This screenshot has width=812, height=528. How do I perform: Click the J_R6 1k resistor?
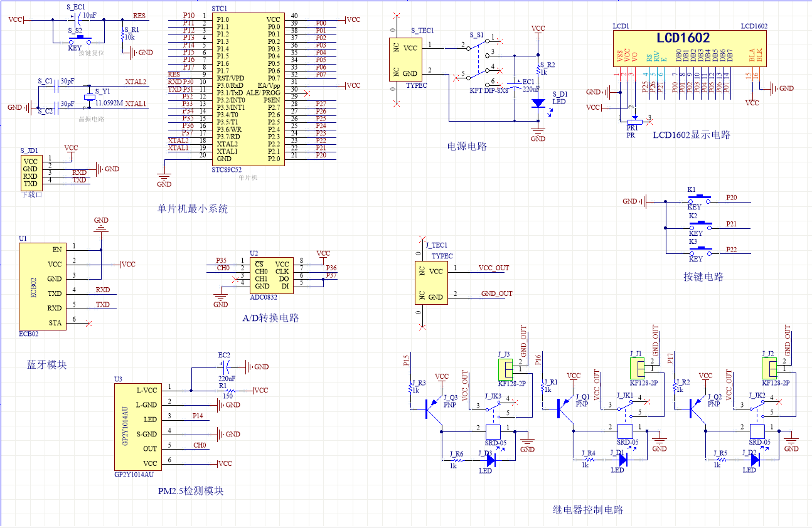457,460
